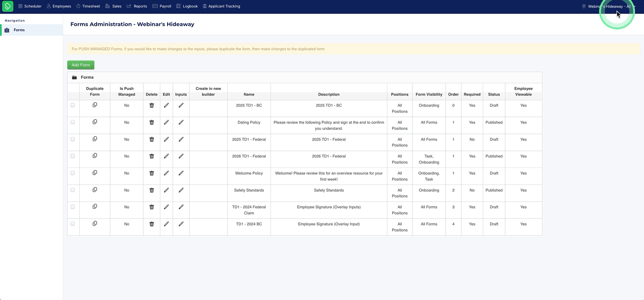644x300 pixels.
Task: Open the Employees menu
Action: 59,6
